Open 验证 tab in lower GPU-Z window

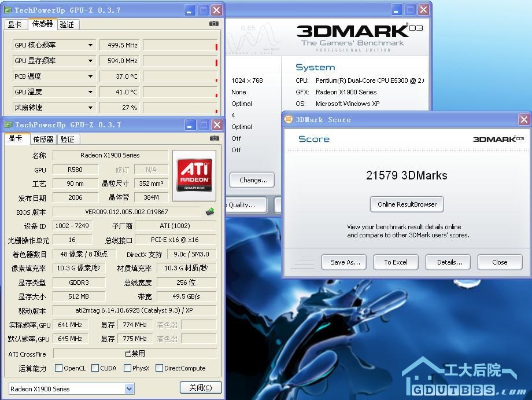coord(68,140)
